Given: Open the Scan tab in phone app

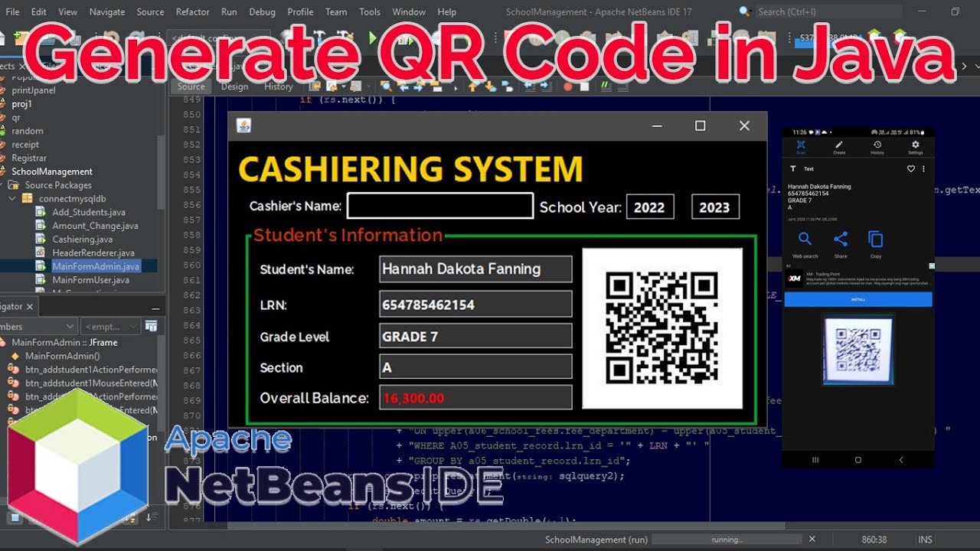Looking at the screenshot, I should [x=801, y=147].
